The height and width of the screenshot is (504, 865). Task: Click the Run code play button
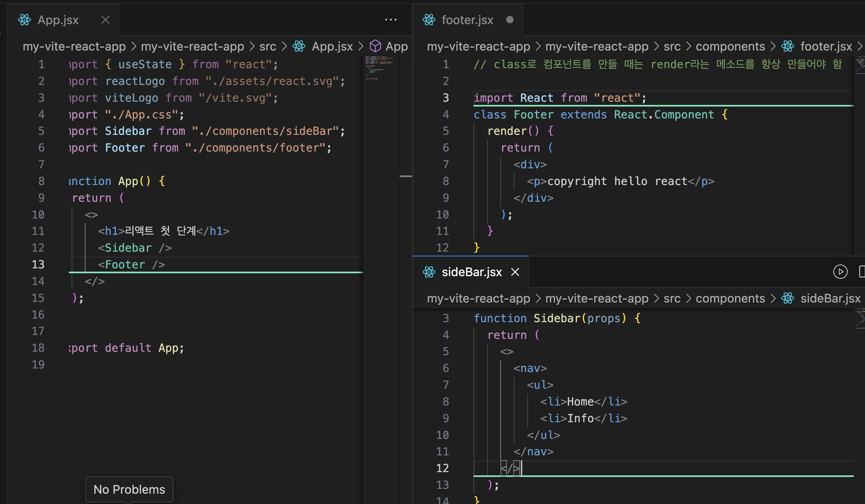pyautogui.click(x=840, y=272)
